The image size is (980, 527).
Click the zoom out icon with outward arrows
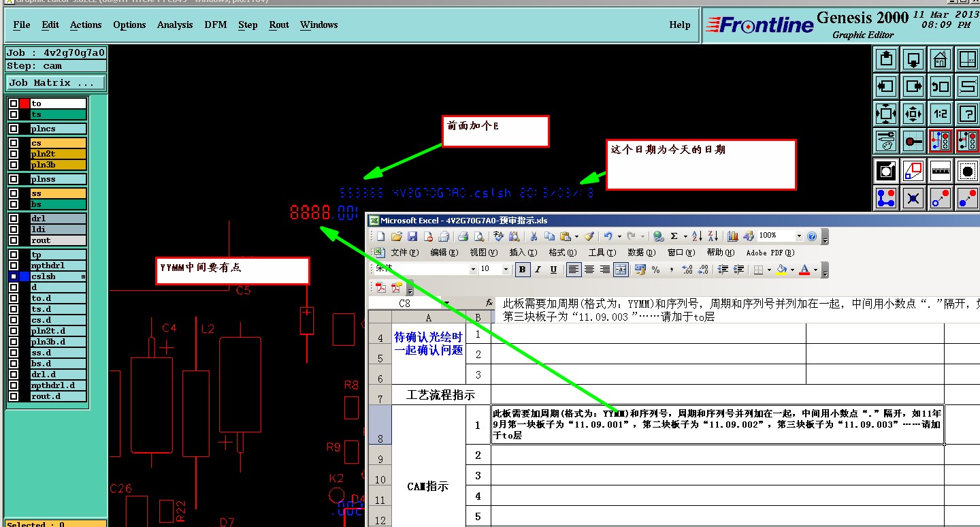click(x=913, y=114)
